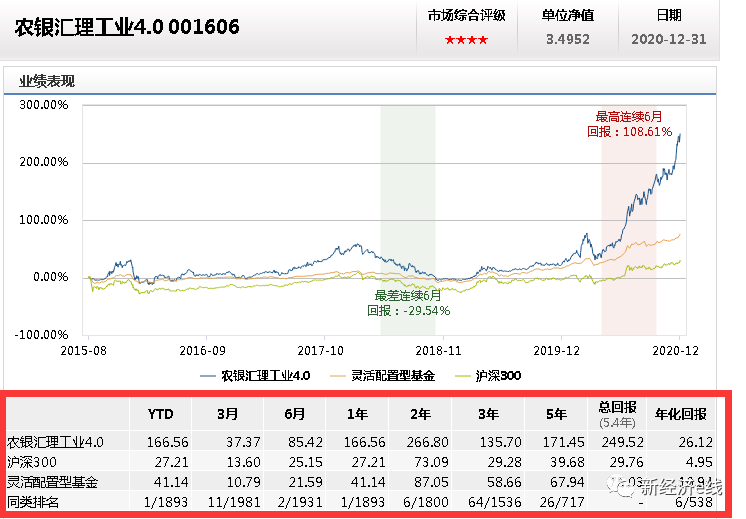
Task: Click the 2017-10 x-axis date label
Action: click(320, 351)
